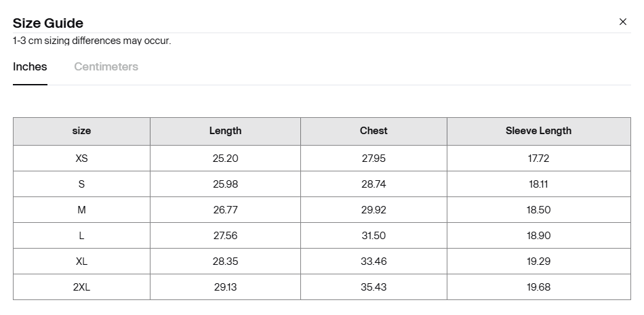This screenshot has height=315, width=644.
Task: Select the 2XL size row label
Action: (82, 287)
